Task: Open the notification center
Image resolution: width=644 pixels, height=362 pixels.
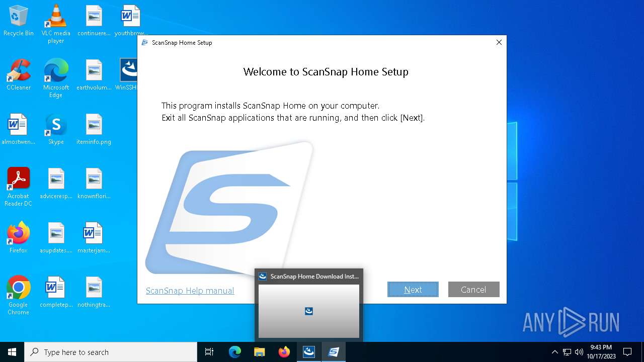Action: click(627, 352)
